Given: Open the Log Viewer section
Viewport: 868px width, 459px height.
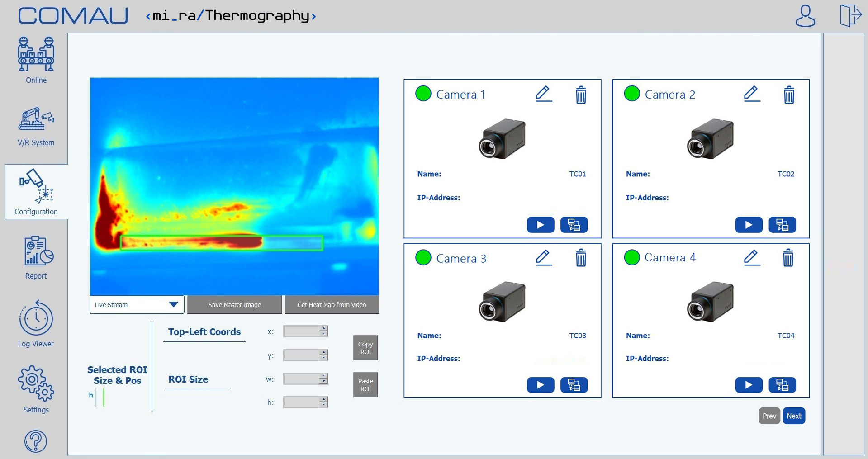Looking at the screenshot, I should [x=36, y=324].
